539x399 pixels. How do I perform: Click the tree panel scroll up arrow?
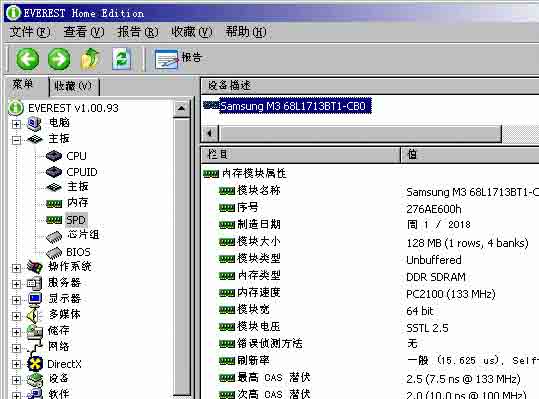point(181,108)
